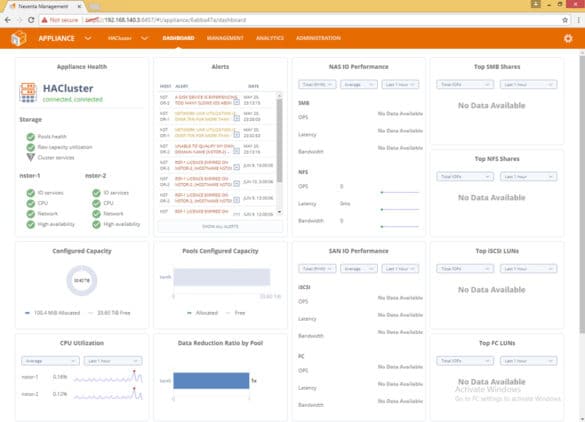Click the Data Reduction blue pool bar
The image size is (585, 422).
click(x=211, y=381)
